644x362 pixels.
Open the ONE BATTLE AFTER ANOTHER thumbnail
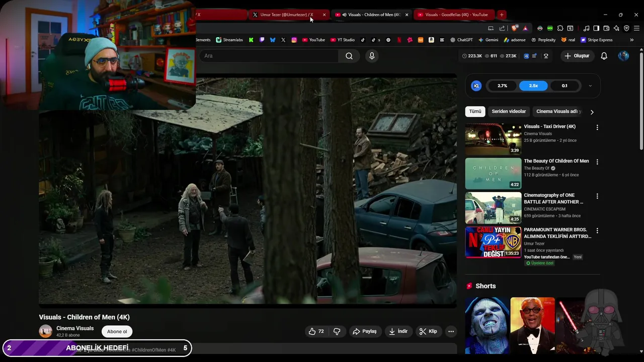pos(493,208)
